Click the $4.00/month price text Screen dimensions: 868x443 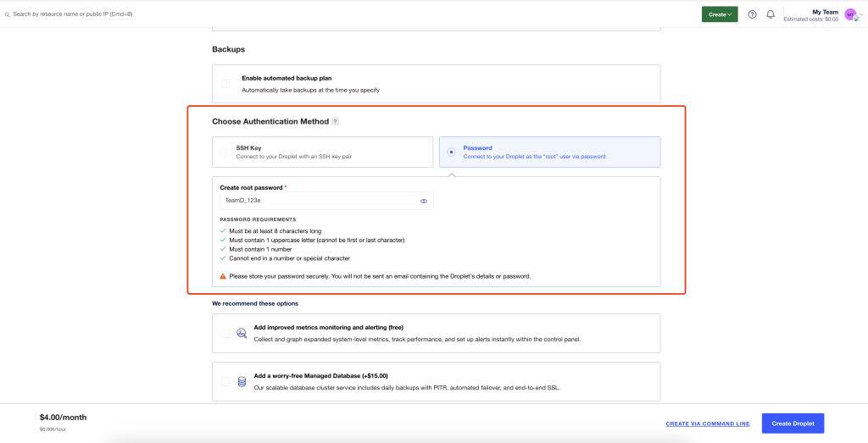click(63, 418)
